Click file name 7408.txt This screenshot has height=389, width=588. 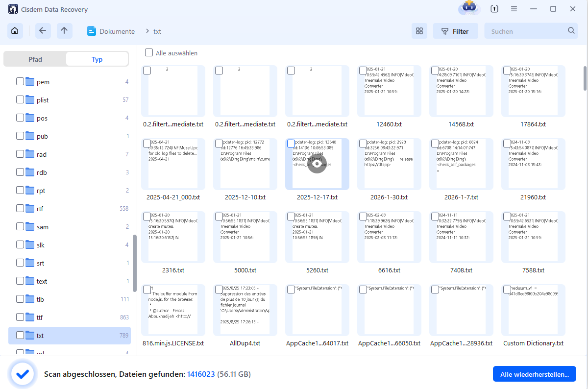tap(461, 270)
